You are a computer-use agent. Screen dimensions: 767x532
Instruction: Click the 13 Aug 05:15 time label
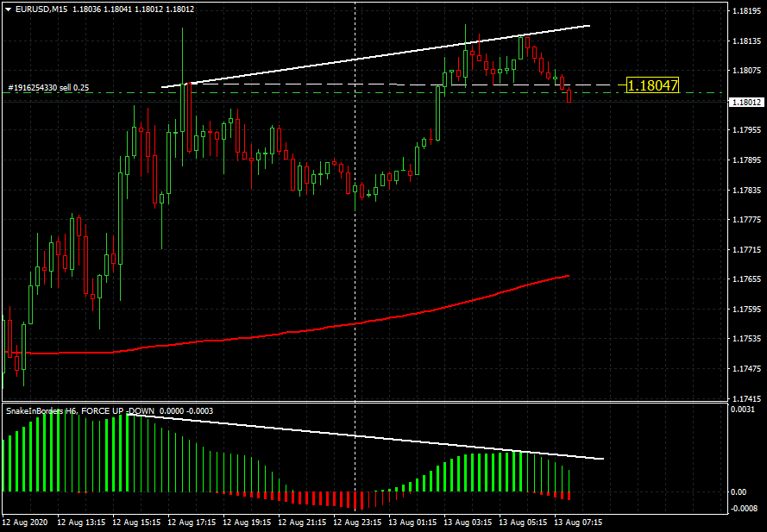(x=524, y=523)
